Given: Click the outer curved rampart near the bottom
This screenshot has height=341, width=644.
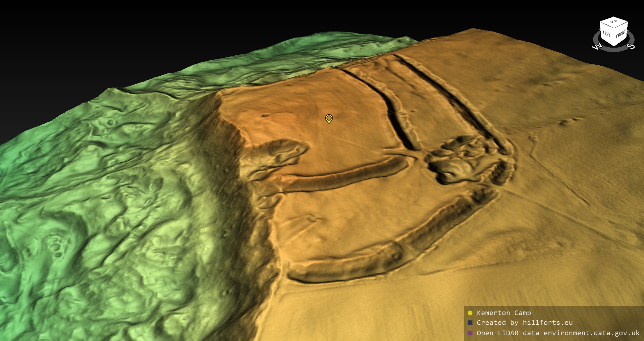Looking at the screenshot, I should pyautogui.click(x=352, y=265).
